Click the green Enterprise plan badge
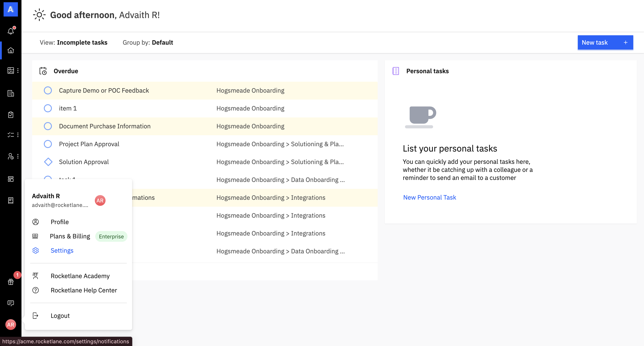 click(x=111, y=236)
